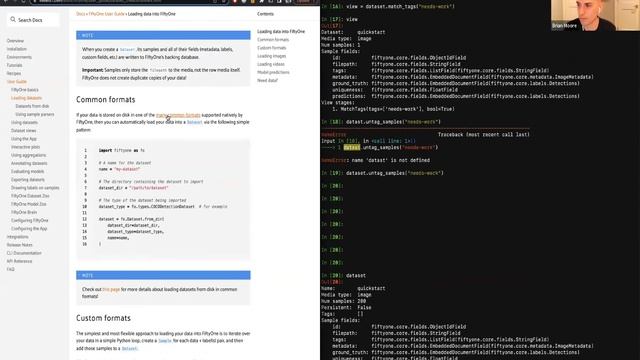Jump to Loading data into FiftyOne in Contents

click(x=281, y=31)
